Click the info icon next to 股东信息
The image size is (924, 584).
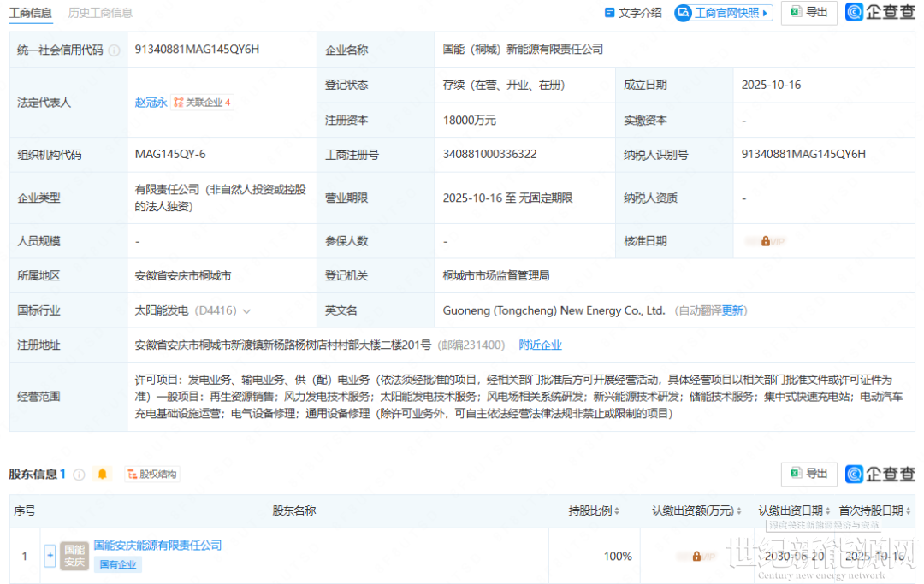tap(79, 475)
